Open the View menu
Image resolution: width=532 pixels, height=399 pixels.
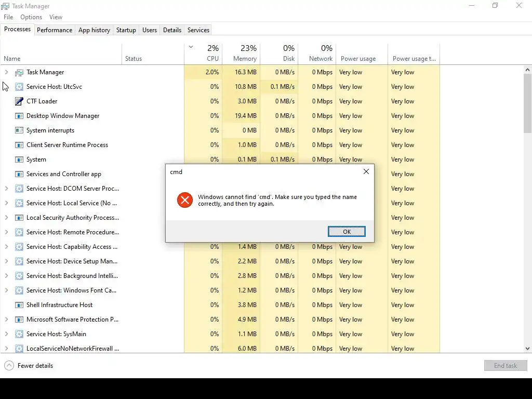point(56,17)
